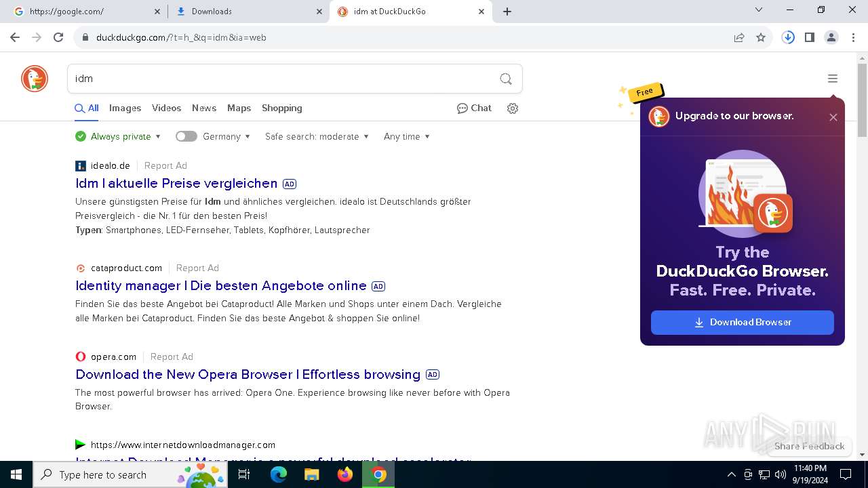Toggle Chrome side panel icon

[x=810, y=37]
